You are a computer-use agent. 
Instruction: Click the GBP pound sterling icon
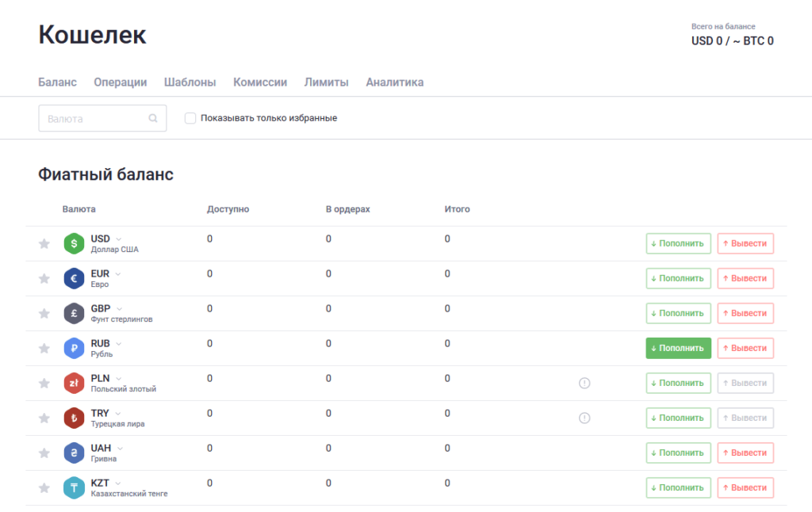(74, 314)
